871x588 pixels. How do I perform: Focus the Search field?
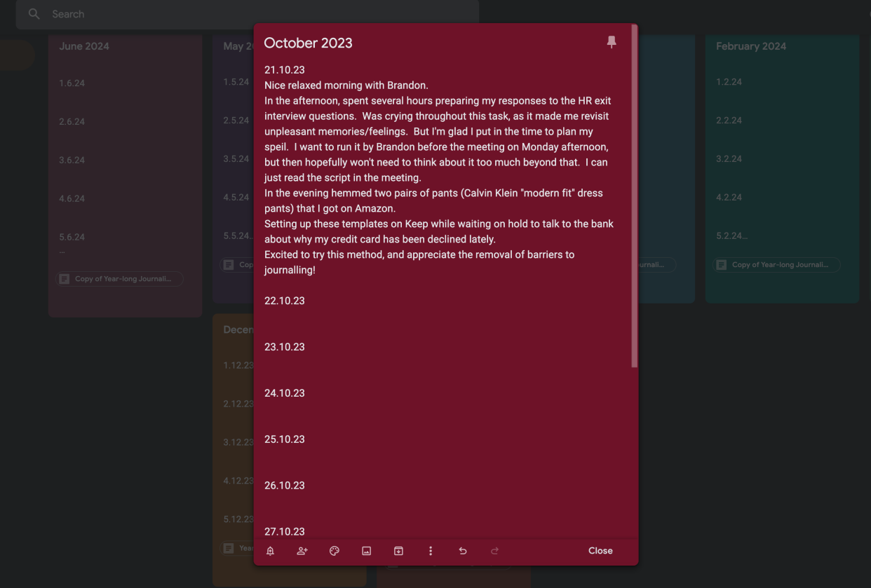pos(248,14)
